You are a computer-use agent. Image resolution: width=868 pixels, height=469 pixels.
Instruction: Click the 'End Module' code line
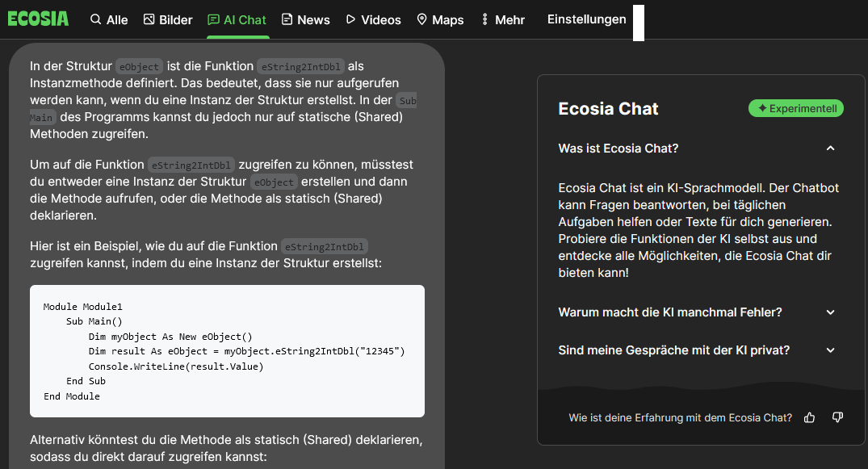72,396
